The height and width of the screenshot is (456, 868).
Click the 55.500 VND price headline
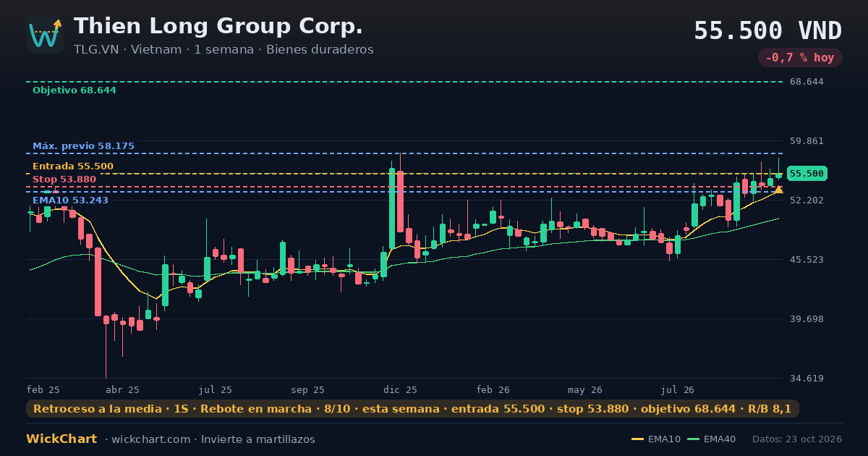click(x=768, y=30)
